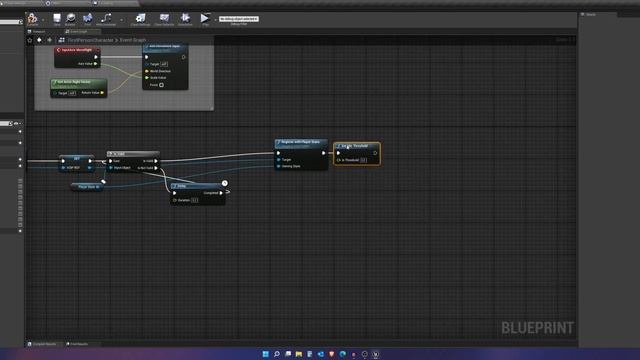
Task: Click the blueprint icon beside the FirstPersonCharacter breadcrumb
Action: [62, 40]
